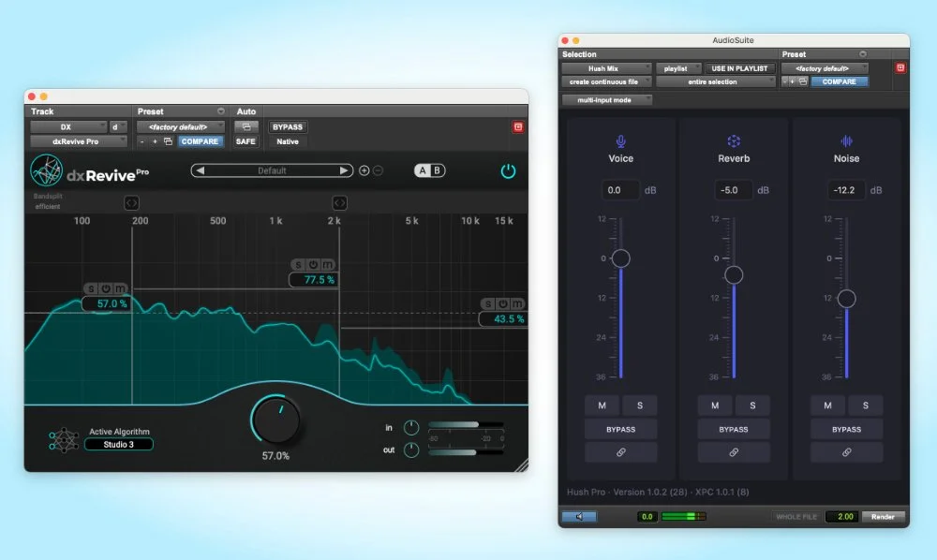Mute the mid band at 77.5 %
This screenshot has width=937, height=560.
click(x=327, y=264)
